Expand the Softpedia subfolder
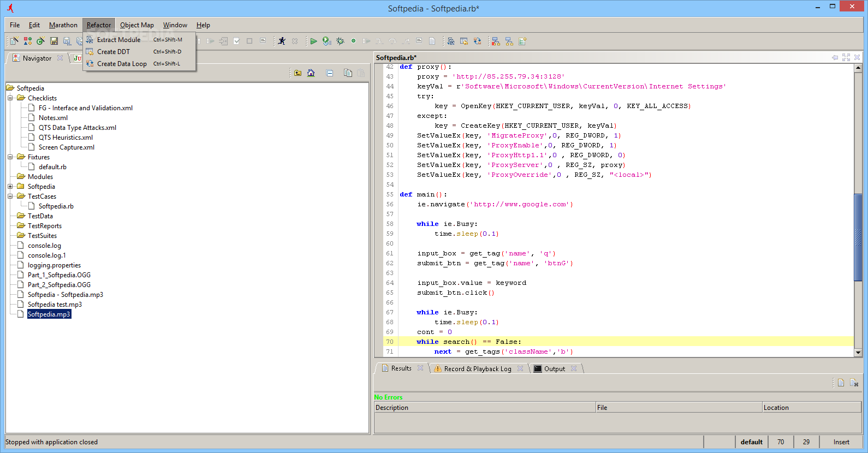Viewport: 868px width, 453px height. (10, 187)
